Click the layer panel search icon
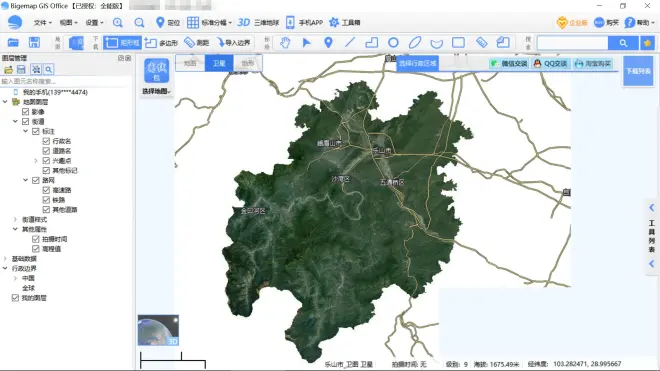Viewport: 660px width, 371px height. coord(49,69)
